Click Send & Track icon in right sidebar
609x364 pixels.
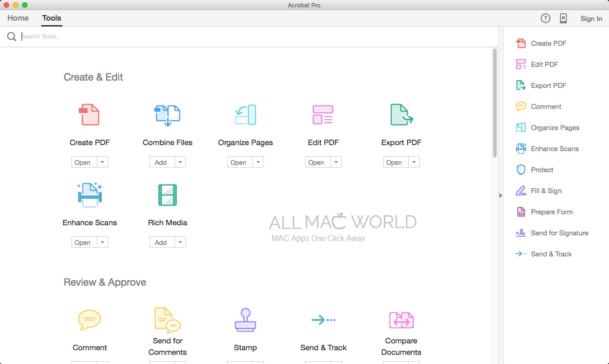521,254
